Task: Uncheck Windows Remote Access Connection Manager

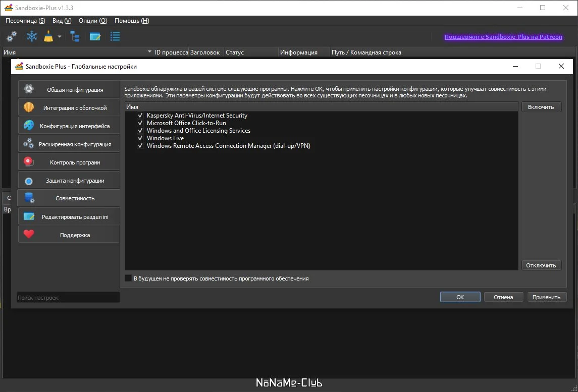Action: pyautogui.click(x=140, y=146)
